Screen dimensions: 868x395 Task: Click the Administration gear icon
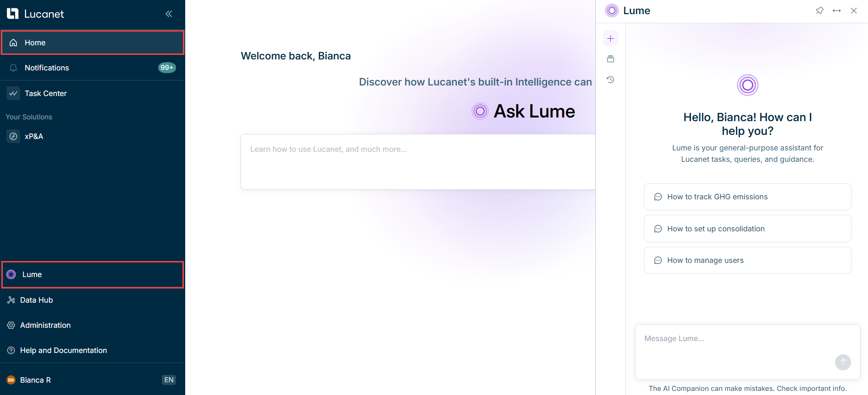[x=11, y=325]
